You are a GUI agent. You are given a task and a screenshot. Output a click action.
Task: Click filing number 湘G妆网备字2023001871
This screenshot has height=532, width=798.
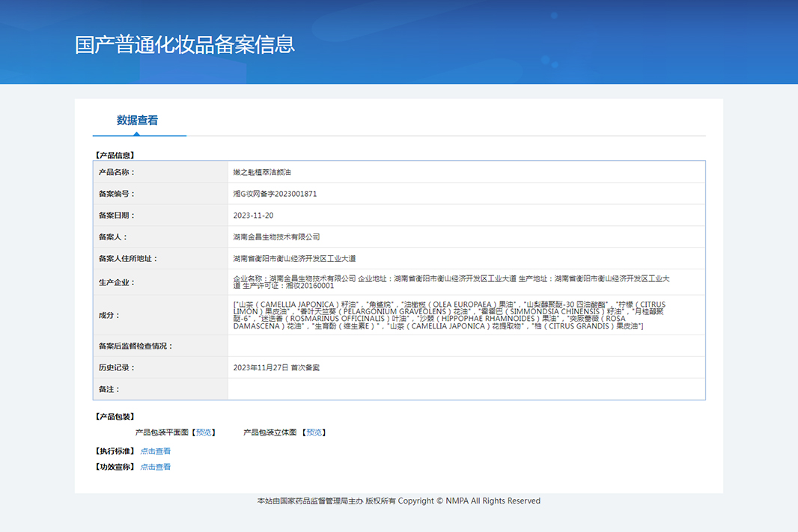point(275,194)
